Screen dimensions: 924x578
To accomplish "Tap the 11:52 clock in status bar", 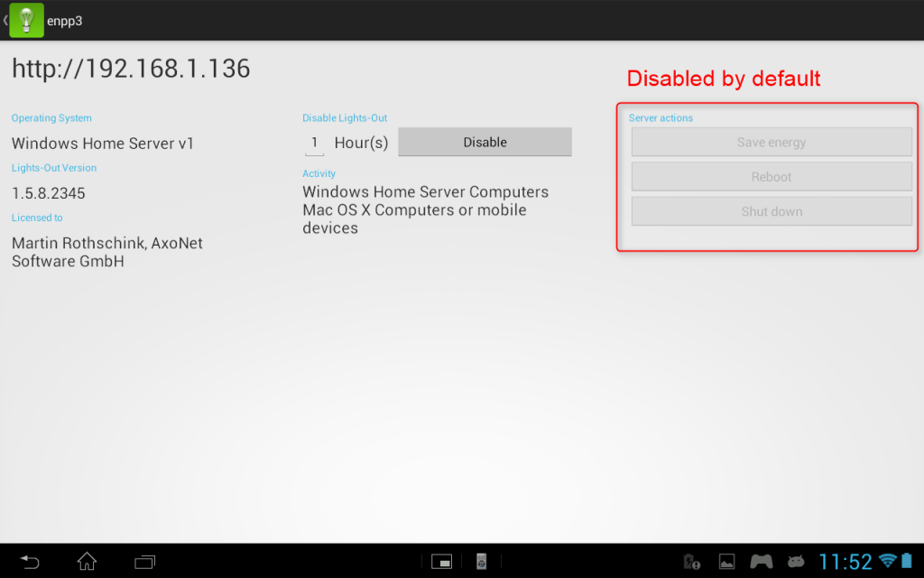I will coord(845,562).
